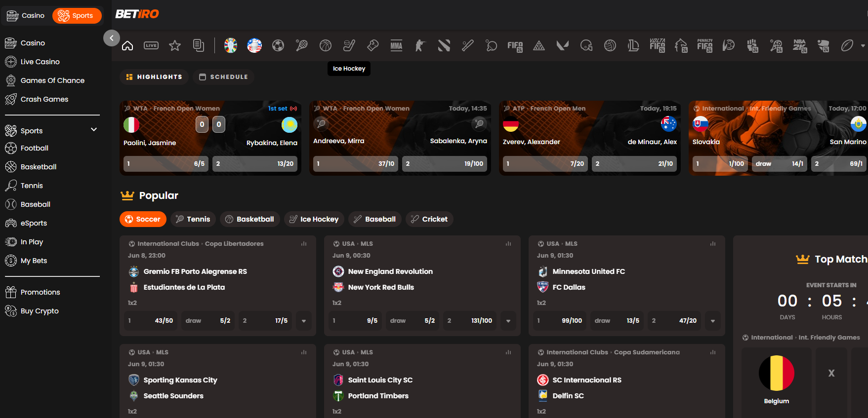Viewport: 868px width, 418px height.
Task: Select baseball bat icon in sports bar
Action: pyautogui.click(x=468, y=46)
